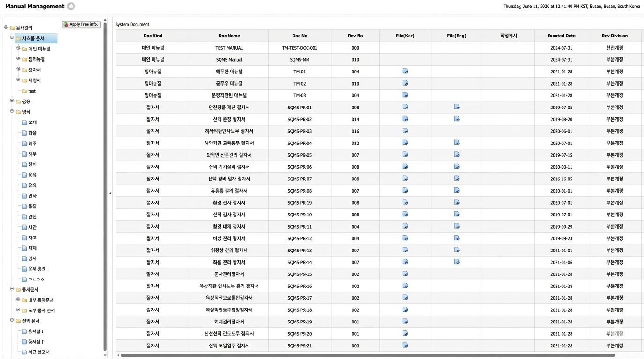The width and height of the screenshot is (644, 359).
Task: Expand the 긍용 folder in the tree
Action: point(12,101)
